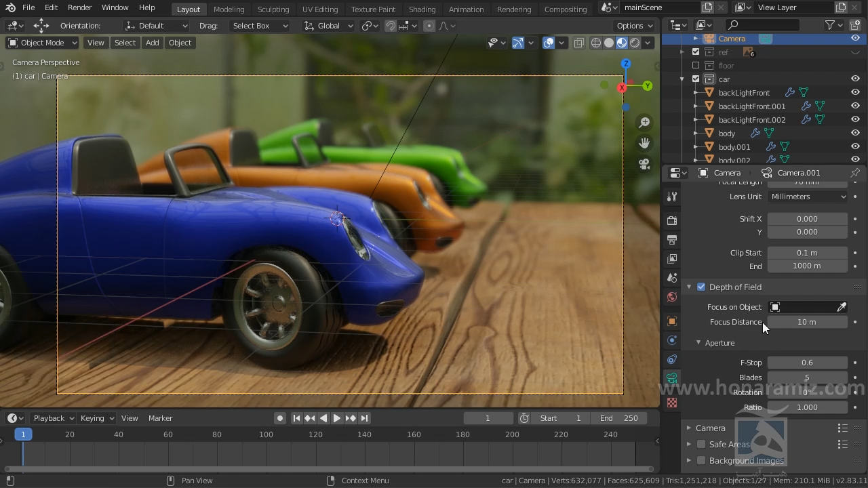Open the Object Constraint properties tab
The height and width of the screenshot is (488, 868).
coord(672,359)
